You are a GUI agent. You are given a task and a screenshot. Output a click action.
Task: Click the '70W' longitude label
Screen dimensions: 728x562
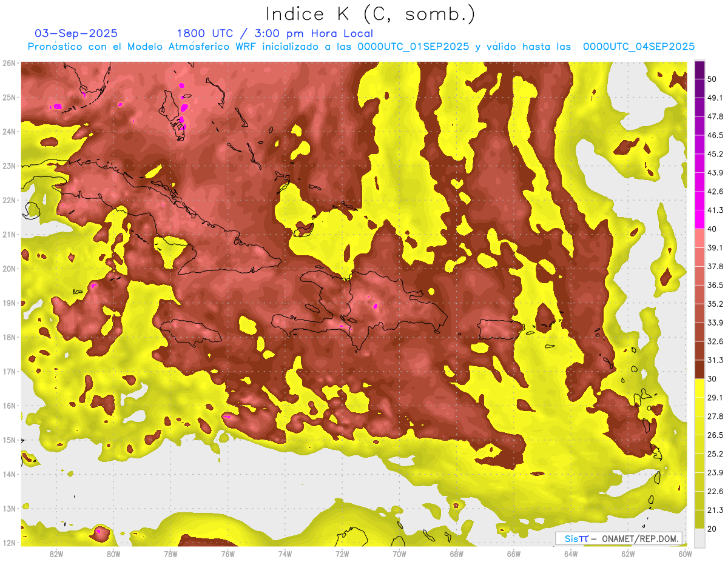coord(399,554)
